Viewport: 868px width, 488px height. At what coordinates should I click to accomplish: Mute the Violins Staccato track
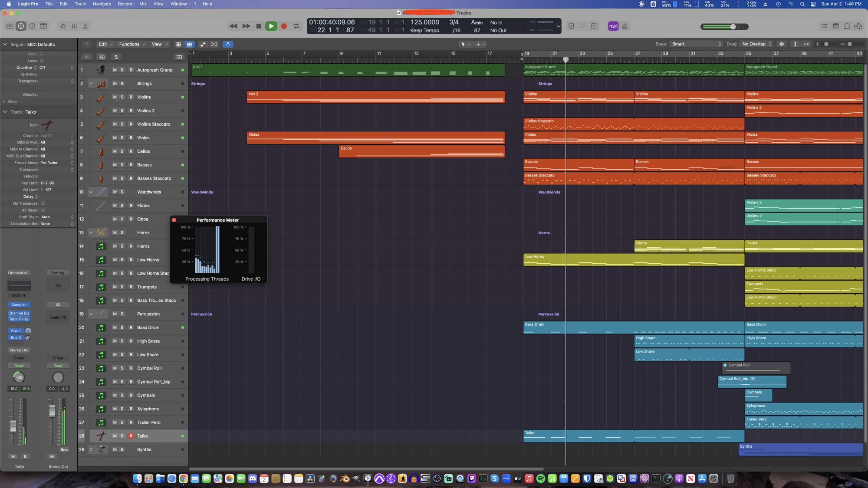[x=115, y=124]
